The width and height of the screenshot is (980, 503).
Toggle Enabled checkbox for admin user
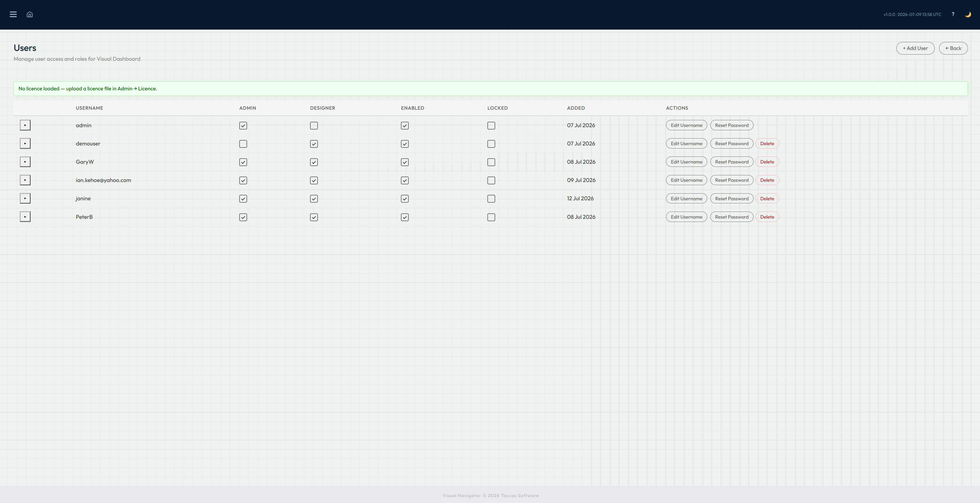point(405,126)
